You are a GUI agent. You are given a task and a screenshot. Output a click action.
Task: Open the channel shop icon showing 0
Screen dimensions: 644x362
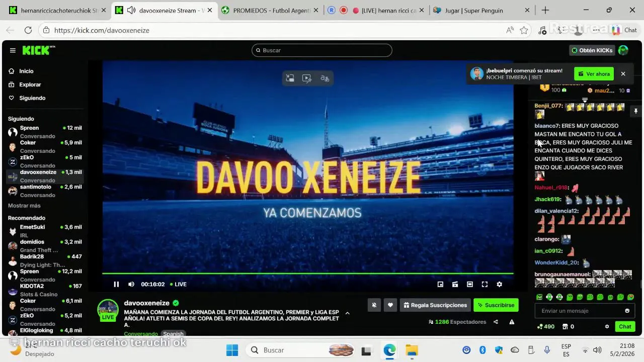coord(569,326)
